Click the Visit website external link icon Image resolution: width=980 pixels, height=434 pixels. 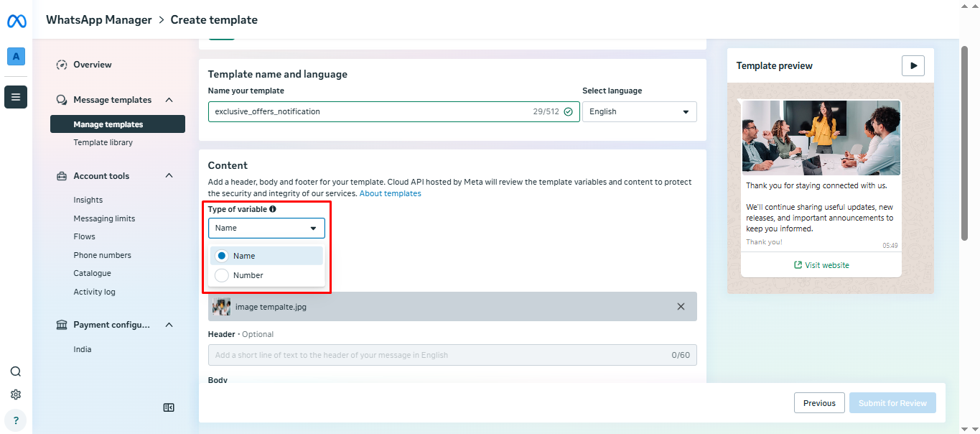[x=798, y=265]
